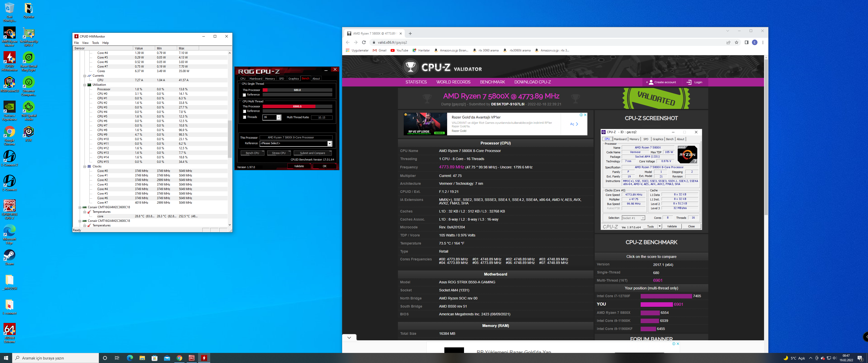Open TechPowerUp GPU-Z desktop icon
868x363 pixels.
29,36
